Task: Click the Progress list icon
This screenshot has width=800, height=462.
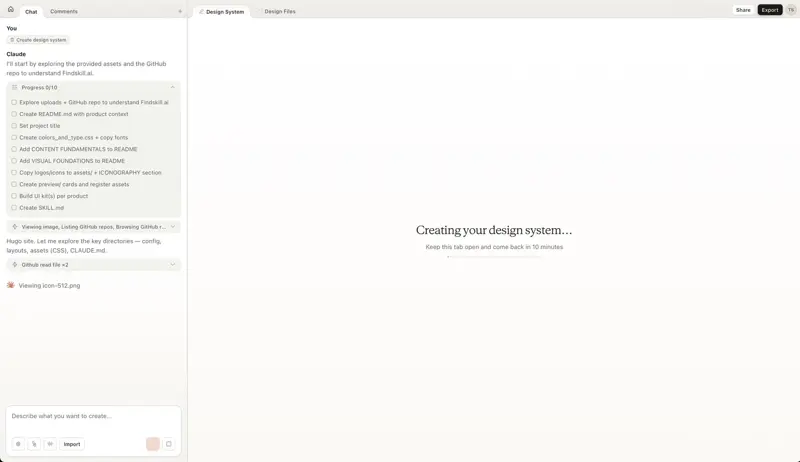Action: tap(14, 87)
